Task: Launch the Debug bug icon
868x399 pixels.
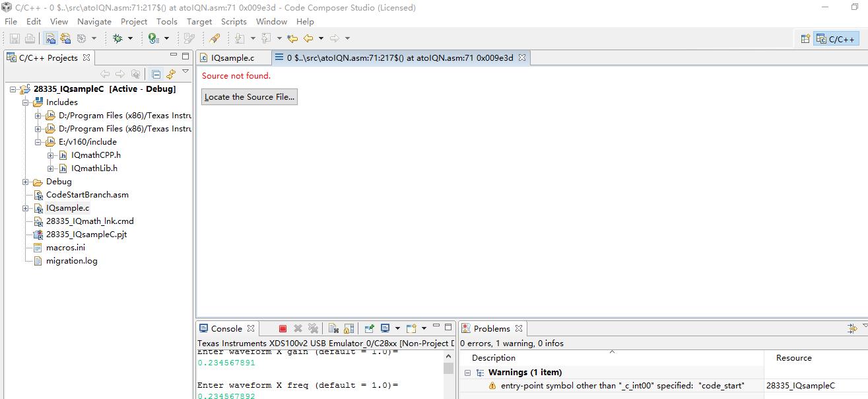Action: tap(117, 38)
